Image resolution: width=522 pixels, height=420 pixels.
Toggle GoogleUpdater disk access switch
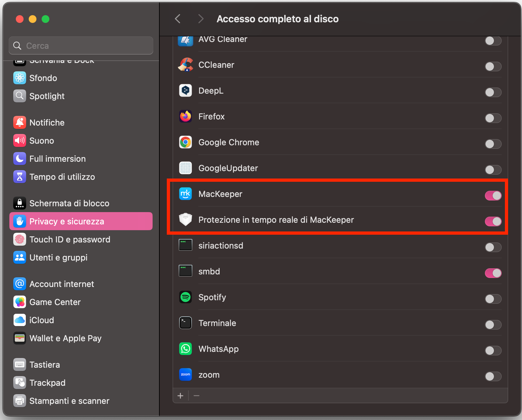point(493,170)
